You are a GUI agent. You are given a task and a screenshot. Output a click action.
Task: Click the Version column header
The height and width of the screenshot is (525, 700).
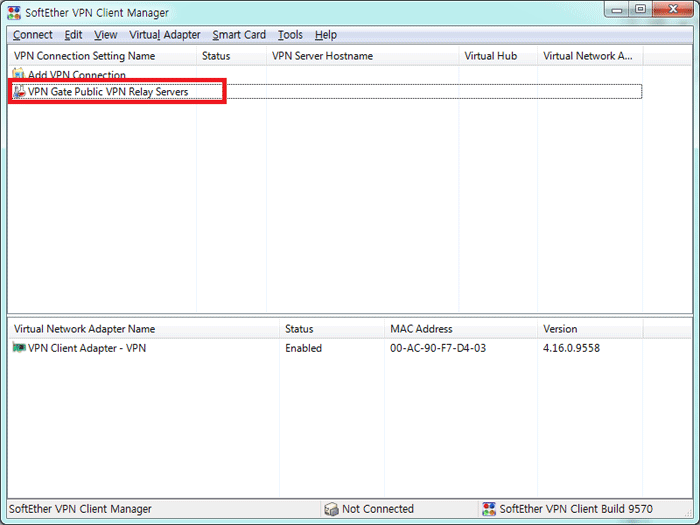tap(560, 329)
